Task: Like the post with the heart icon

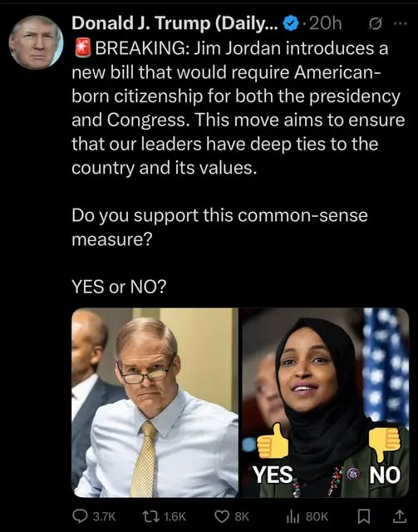Action: (222, 516)
